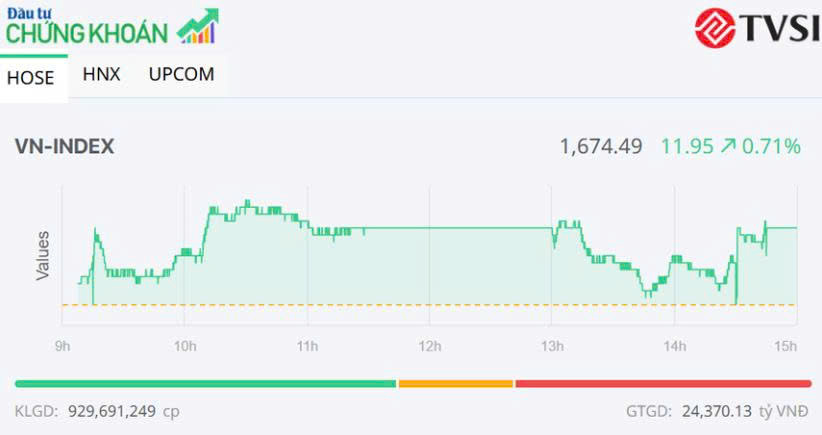822x435 pixels.
Task: Click the Đầu tư Chứng Khoán chart logo icon
Action: coord(198,27)
